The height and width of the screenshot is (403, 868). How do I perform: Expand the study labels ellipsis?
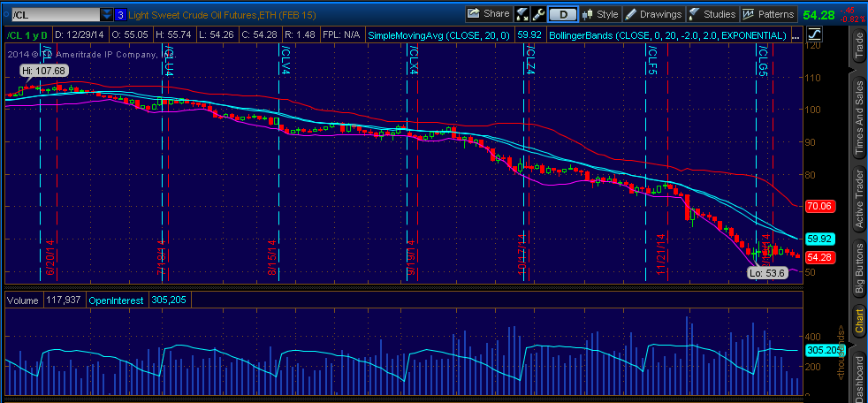796,34
